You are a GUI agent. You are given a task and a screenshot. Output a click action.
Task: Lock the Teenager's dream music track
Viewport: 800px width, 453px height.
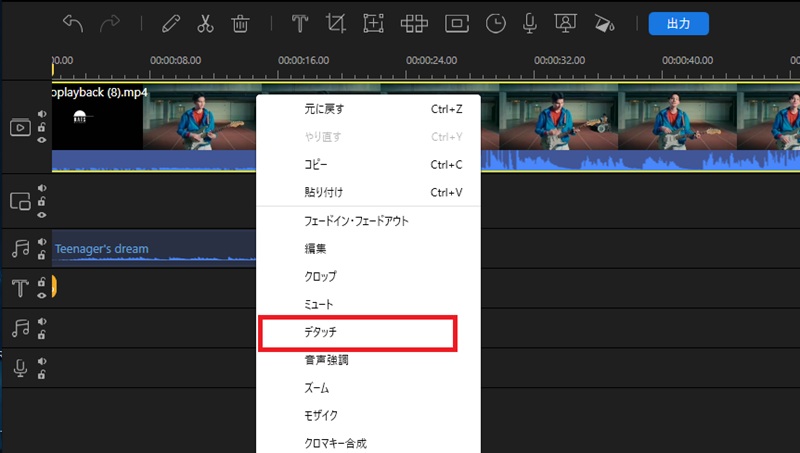tap(42, 255)
